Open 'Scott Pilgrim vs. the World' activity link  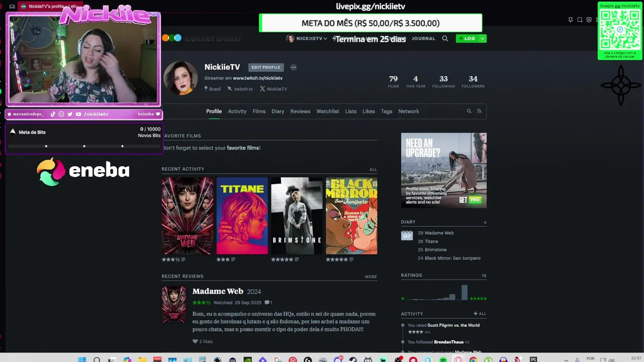point(453,325)
